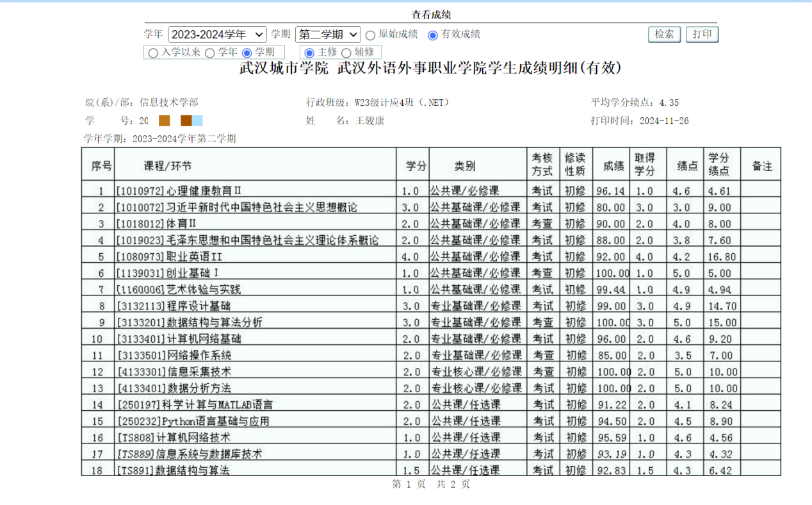
Task: Click the 学分绩点 column header
Action: point(719,166)
